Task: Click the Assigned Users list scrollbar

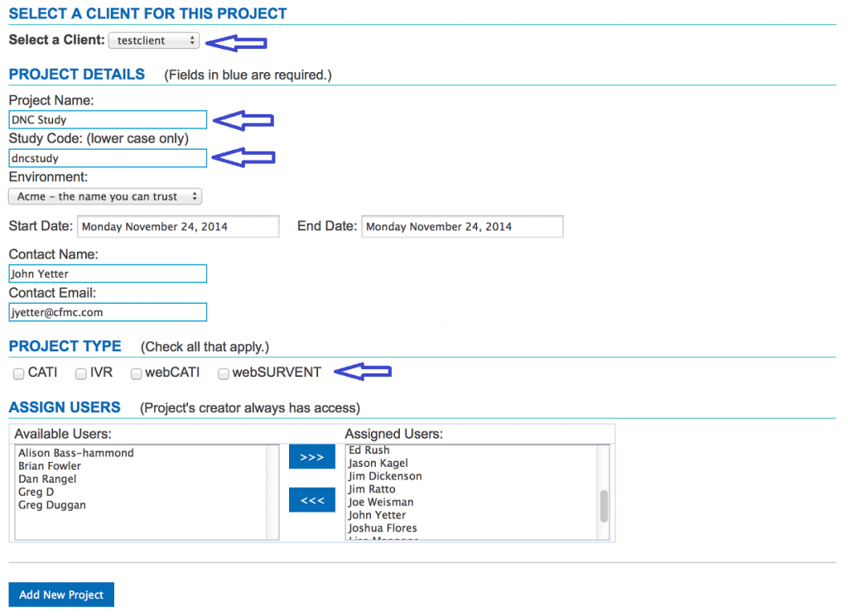Action: (x=604, y=505)
